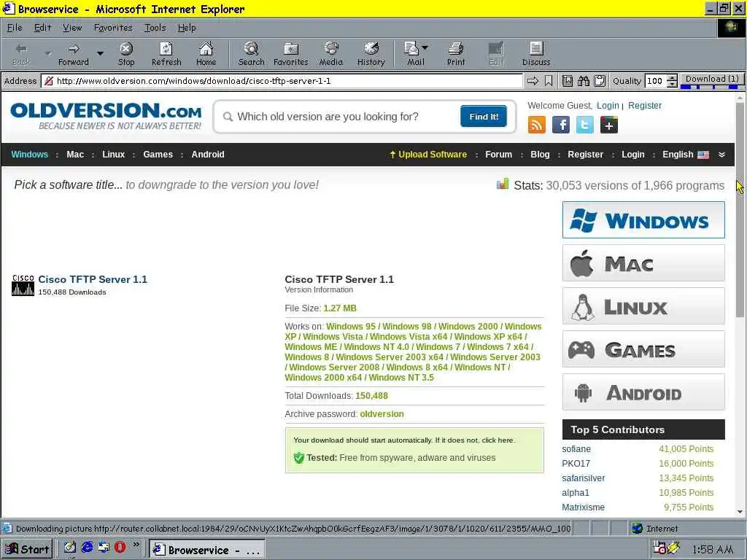Open the Forum nav link
Viewport: 747px width, 560px height.
pos(498,155)
